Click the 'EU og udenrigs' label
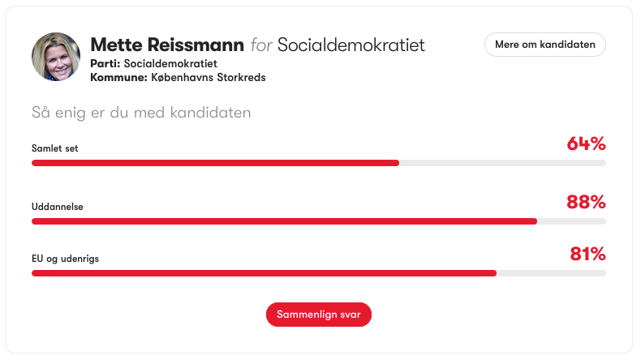641x364 pixels. click(65, 259)
